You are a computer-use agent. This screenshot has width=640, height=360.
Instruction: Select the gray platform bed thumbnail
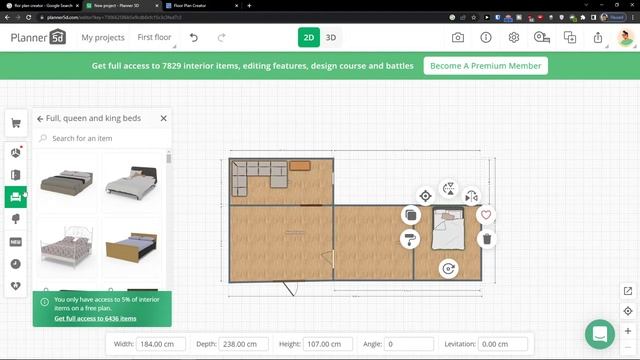click(x=67, y=183)
